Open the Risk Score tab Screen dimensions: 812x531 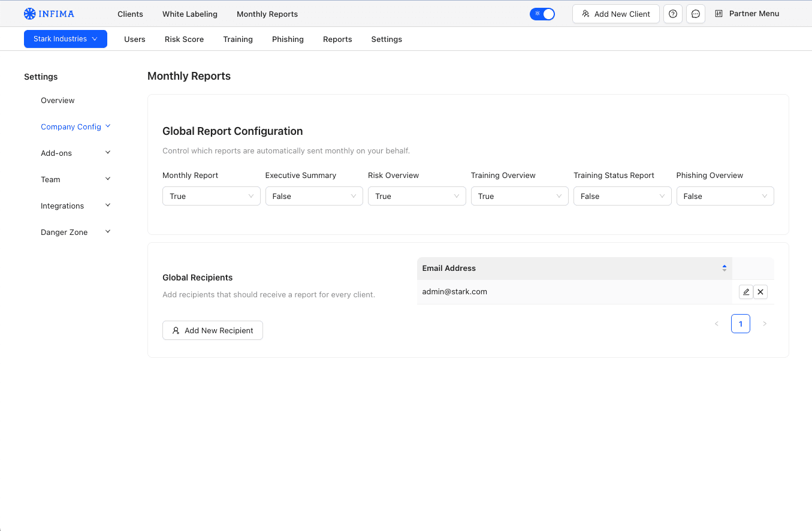pos(184,39)
